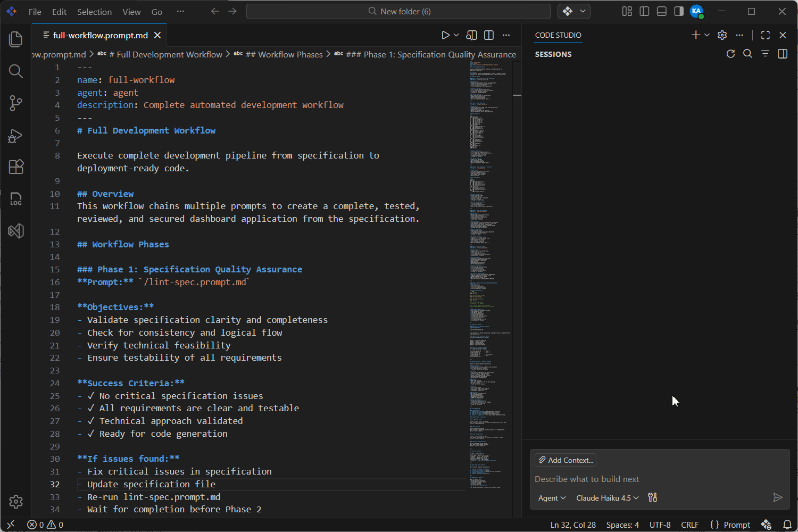The height and width of the screenshot is (532, 798).
Task: Click the Add Context button
Action: point(565,460)
